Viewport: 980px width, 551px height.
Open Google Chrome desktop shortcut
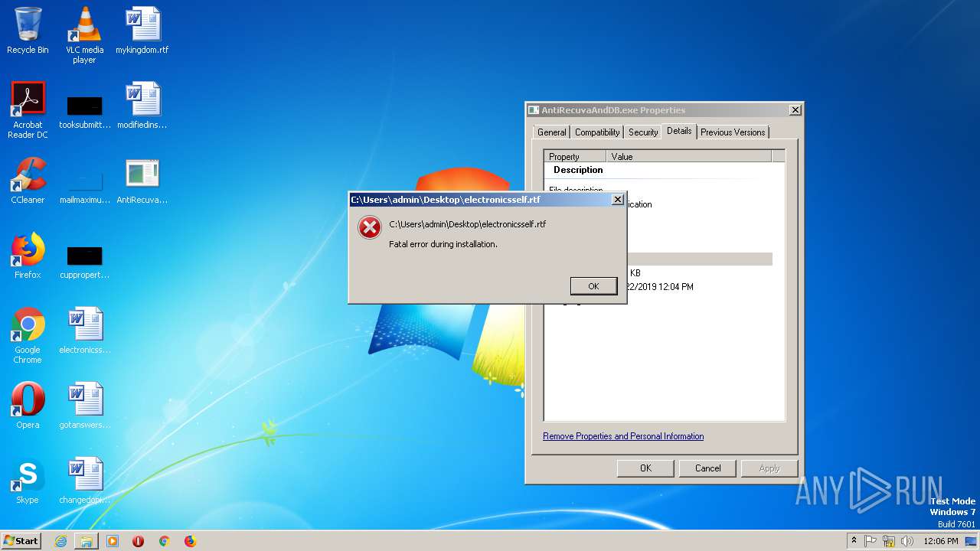coord(28,335)
